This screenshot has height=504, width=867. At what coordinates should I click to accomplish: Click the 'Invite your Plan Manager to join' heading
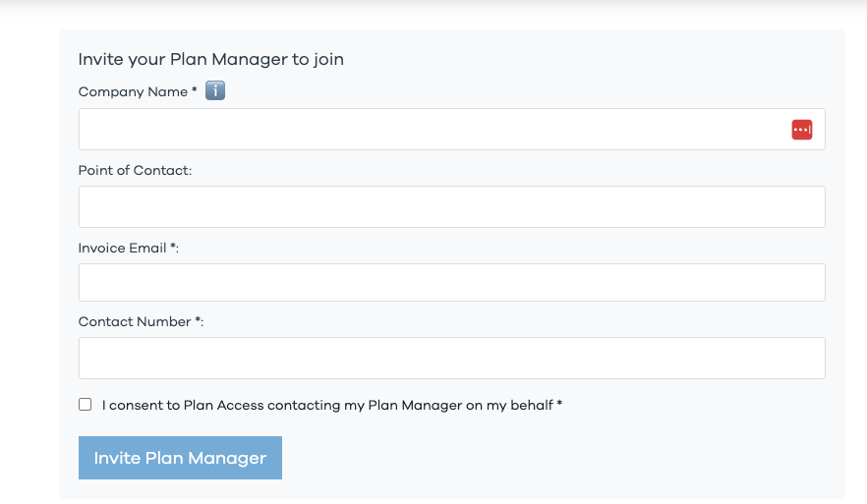(x=210, y=59)
